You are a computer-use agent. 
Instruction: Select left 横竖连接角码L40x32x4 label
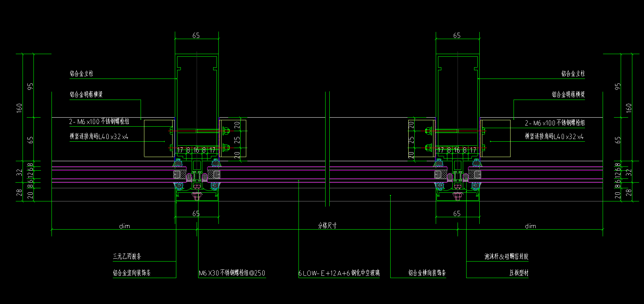pos(99,136)
